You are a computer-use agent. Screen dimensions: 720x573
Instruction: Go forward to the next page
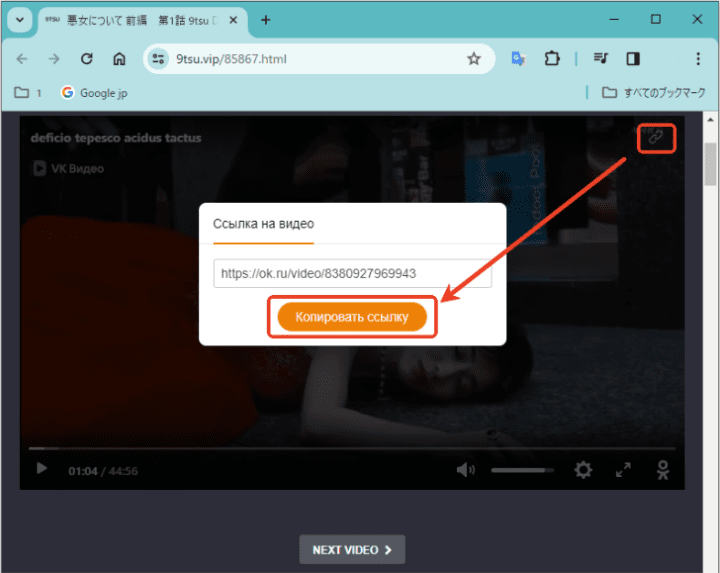tap(54, 59)
